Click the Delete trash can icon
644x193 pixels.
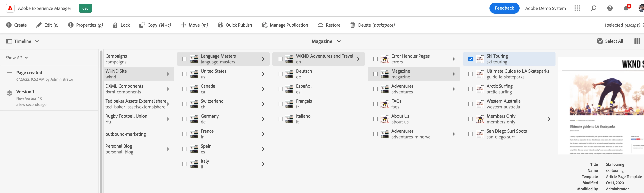352,25
